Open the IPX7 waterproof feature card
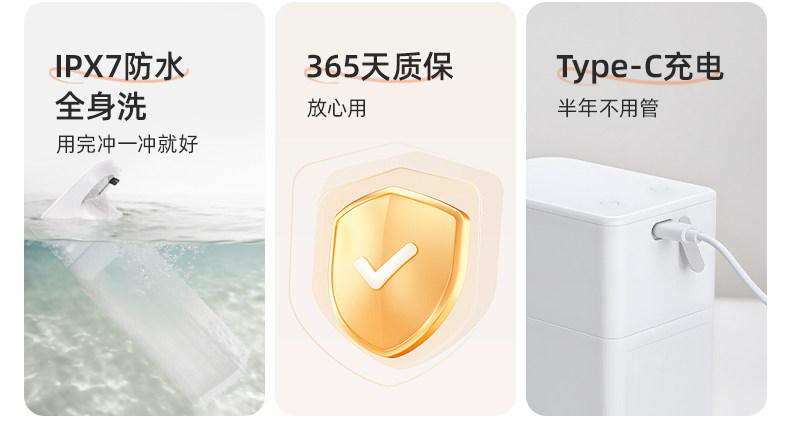Image resolution: width=790 pixels, height=439 pixels. 145,209
